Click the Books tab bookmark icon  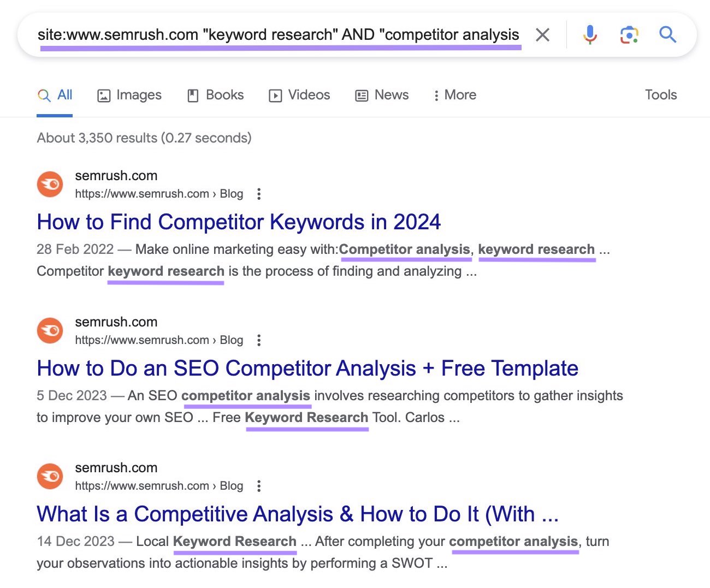[x=192, y=95]
